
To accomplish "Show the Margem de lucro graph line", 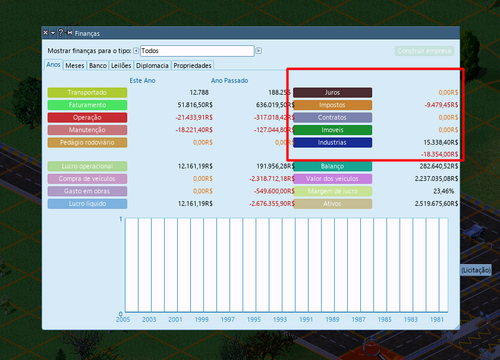I will point(333,191).
